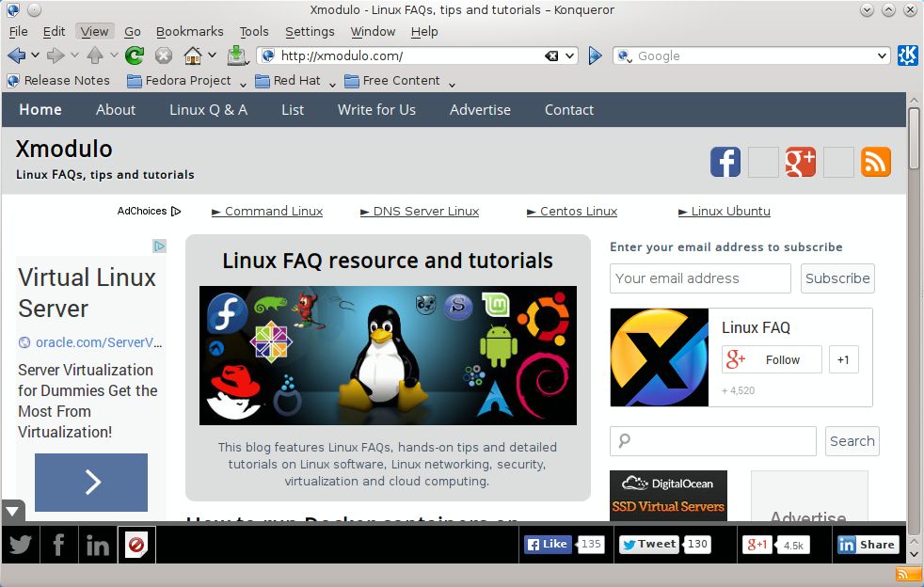Open Release Notes bookmark

pos(58,80)
